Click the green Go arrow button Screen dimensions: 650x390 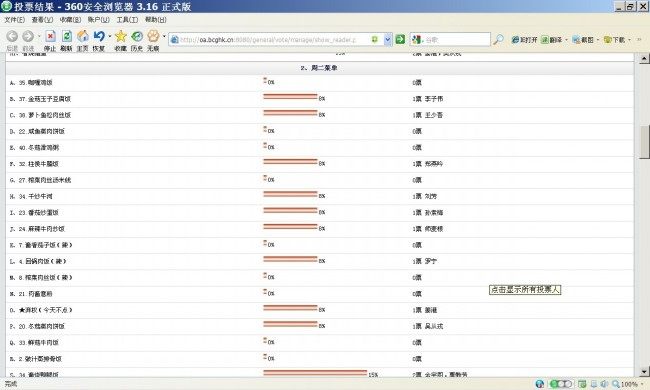[x=400, y=39]
